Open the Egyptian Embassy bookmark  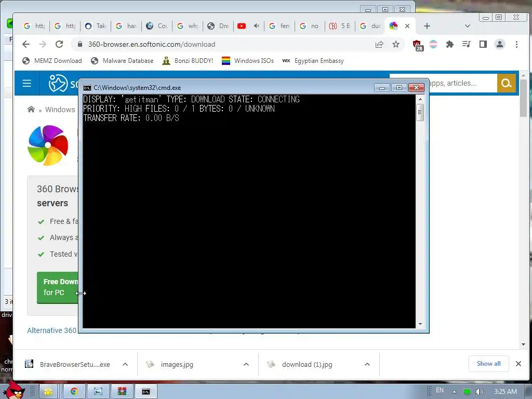313,61
